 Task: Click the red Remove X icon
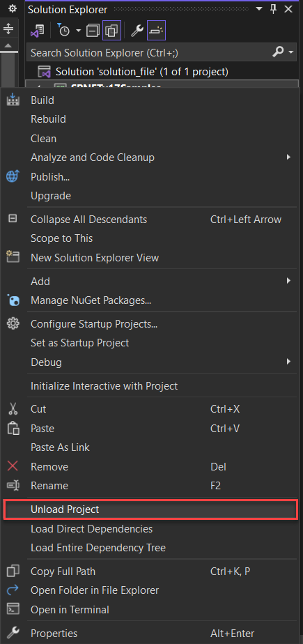13,466
